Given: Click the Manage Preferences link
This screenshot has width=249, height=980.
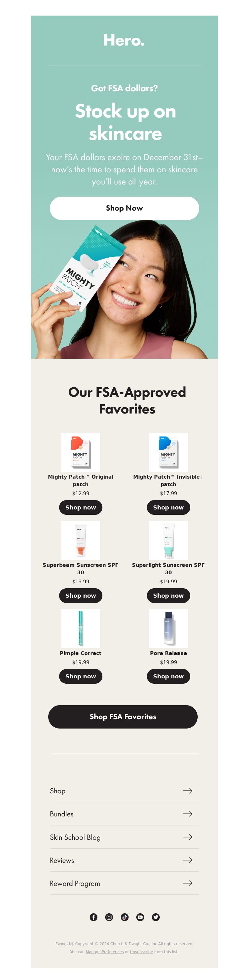Looking at the screenshot, I should [105, 951].
